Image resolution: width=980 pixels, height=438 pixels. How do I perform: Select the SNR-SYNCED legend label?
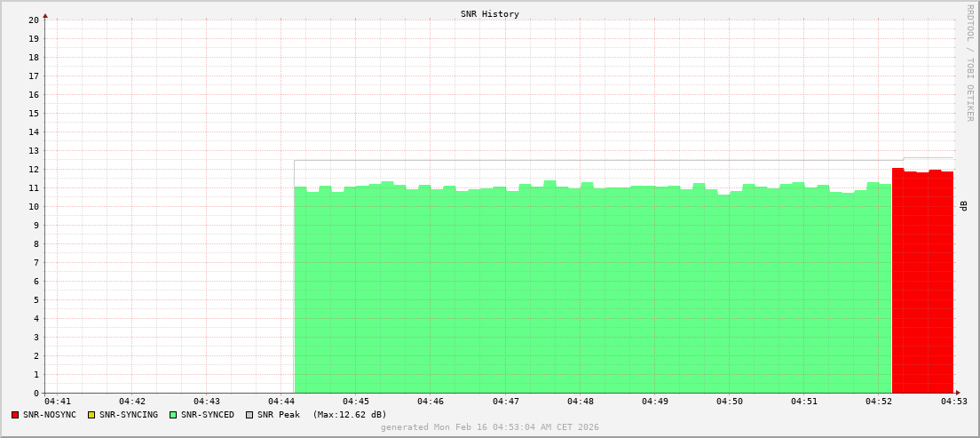[x=208, y=415]
